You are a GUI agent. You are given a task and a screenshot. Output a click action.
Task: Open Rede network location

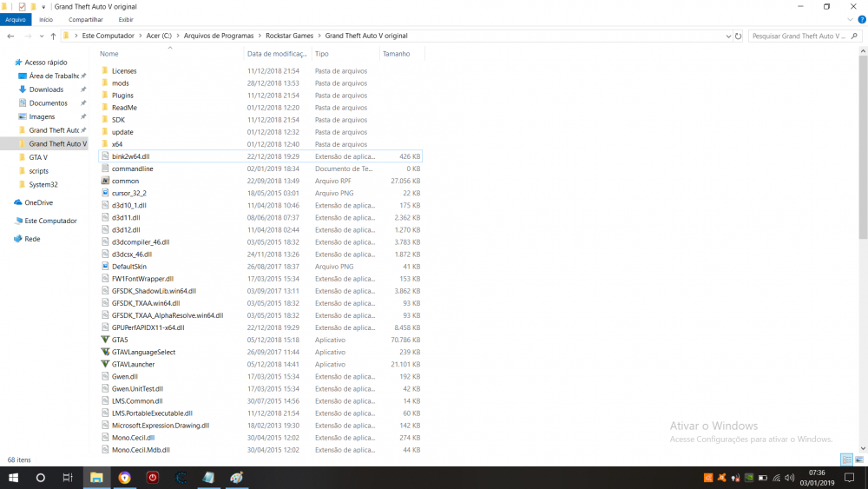pos(32,239)
